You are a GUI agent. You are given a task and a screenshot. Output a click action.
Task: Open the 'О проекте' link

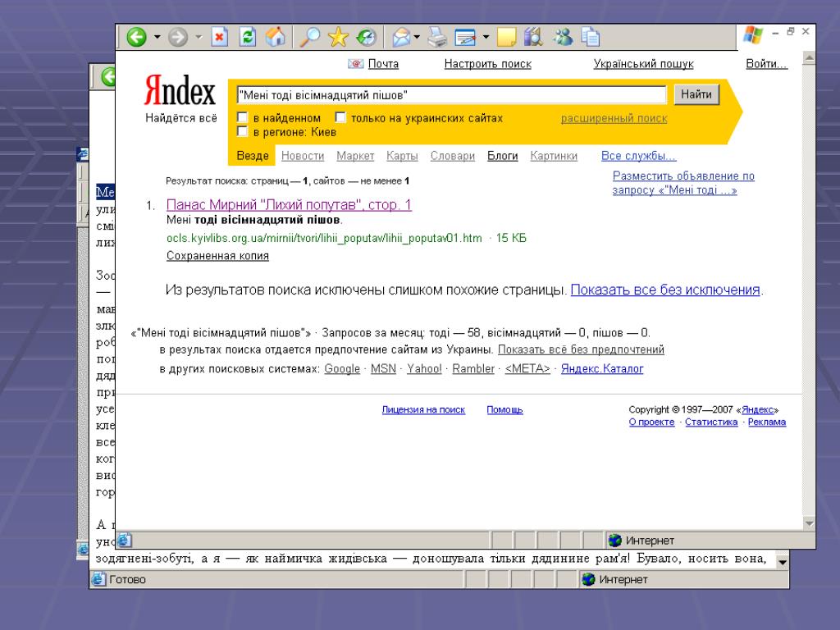point(651,422)
